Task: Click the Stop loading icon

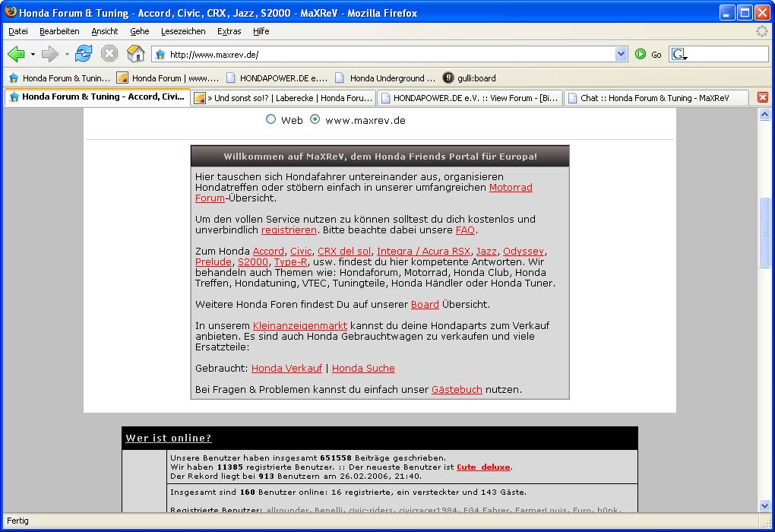Action: click(109, 54)
